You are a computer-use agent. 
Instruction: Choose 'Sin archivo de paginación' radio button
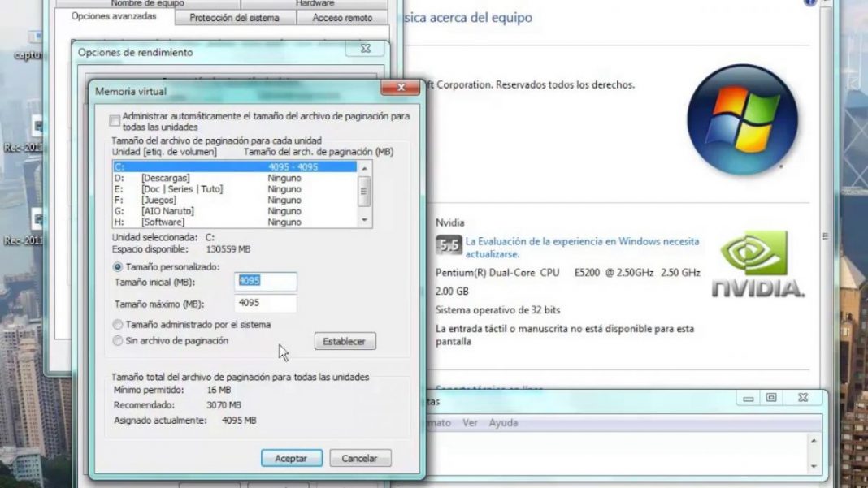pyautogui.click(x=118, y=341)
